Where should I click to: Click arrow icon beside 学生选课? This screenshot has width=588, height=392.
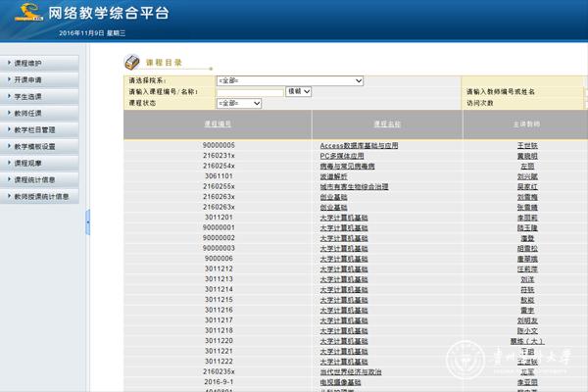click(x=8, y=96)
